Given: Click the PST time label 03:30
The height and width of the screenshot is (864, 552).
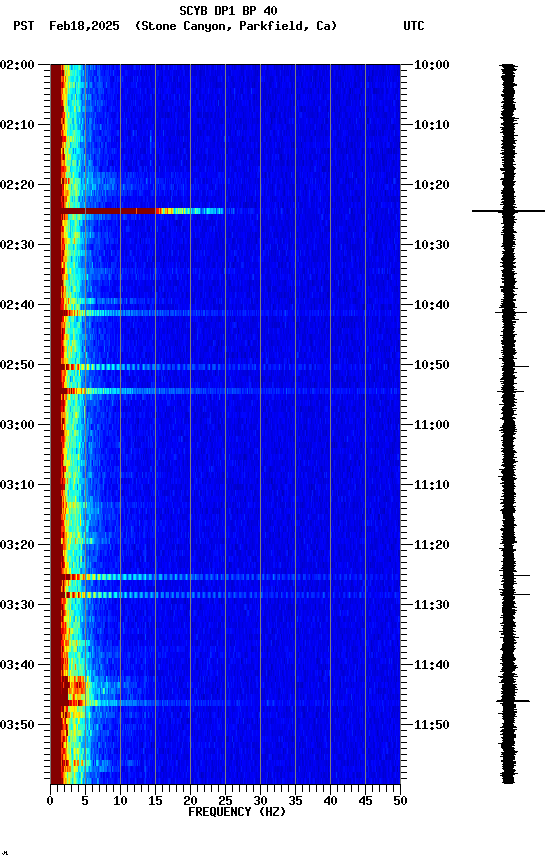Looking at the screenshot, I should click(17, 605).
